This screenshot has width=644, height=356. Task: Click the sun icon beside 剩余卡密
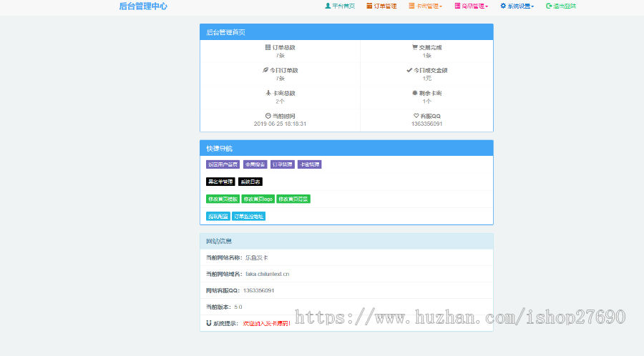[x=415, y=93]
